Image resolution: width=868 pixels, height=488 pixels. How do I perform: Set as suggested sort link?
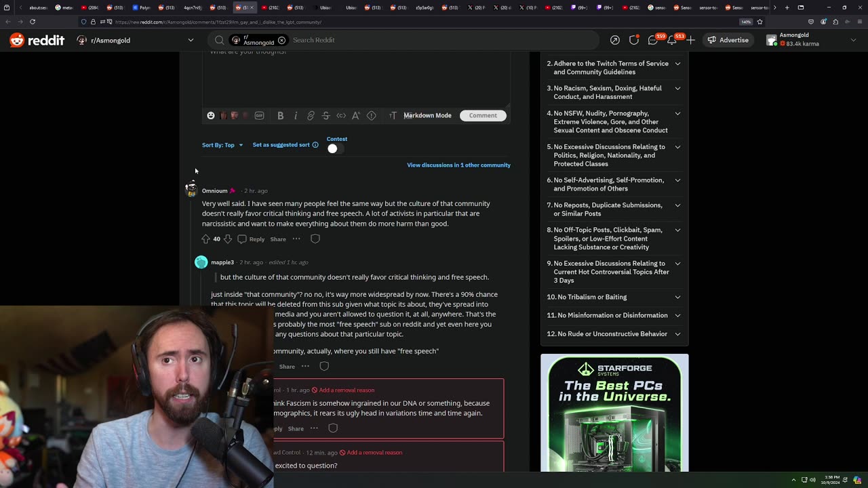(281, 145)
